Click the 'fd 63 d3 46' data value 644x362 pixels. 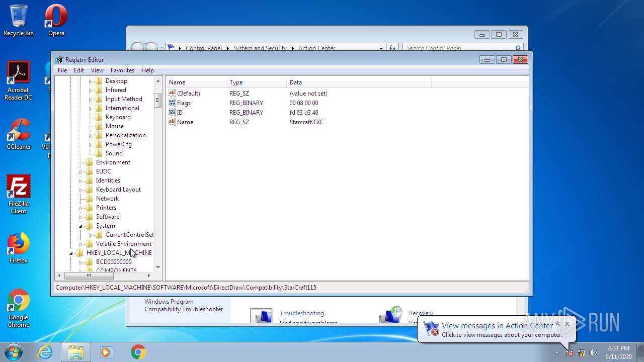click(304, 113)
